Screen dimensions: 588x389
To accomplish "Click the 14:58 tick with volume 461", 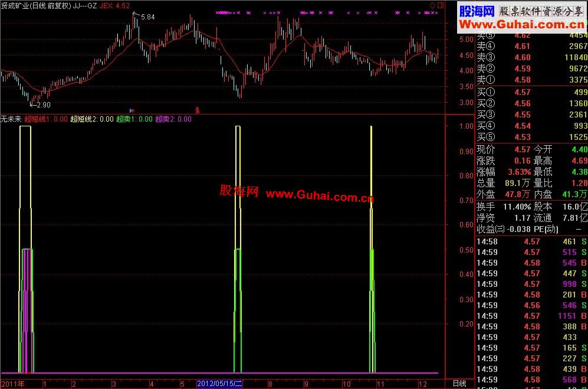I will [532, 241].
